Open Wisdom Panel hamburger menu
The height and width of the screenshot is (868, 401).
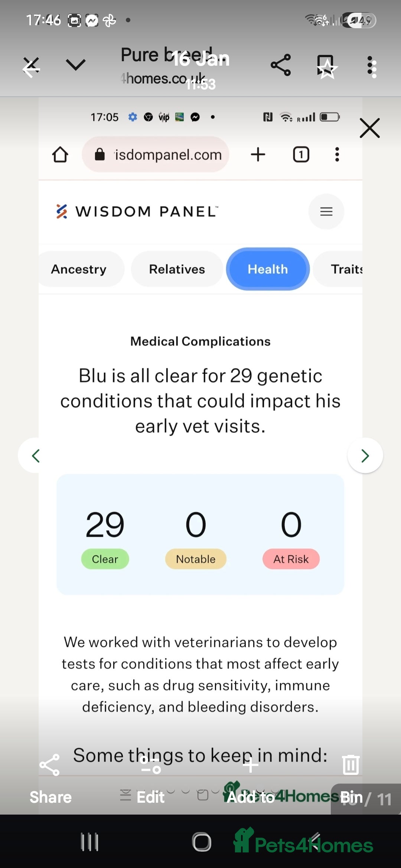[x=326, y=211]
